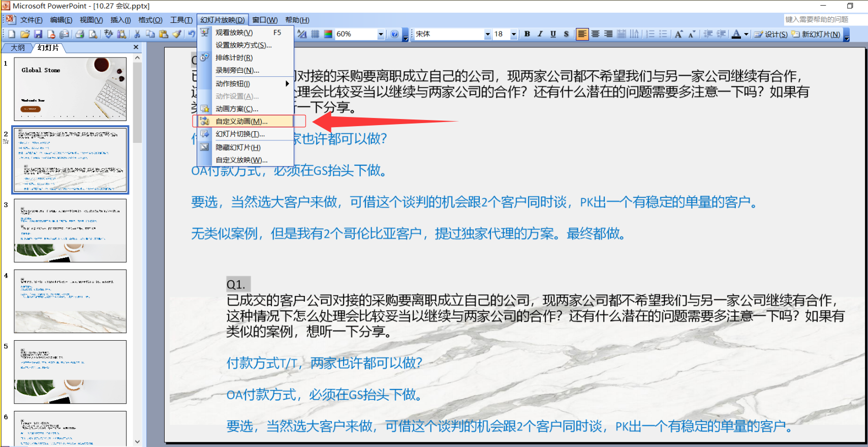
Task: Select slide 1 Global Stone thumbnail
Action: tap(70, 89)
